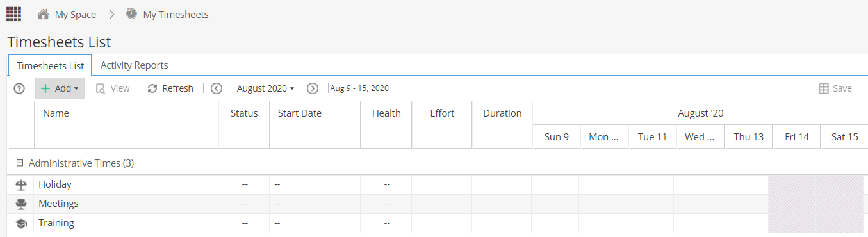Click the Start Date column header
Viewport: 868px width, 237px height.
tap(315, 125)
